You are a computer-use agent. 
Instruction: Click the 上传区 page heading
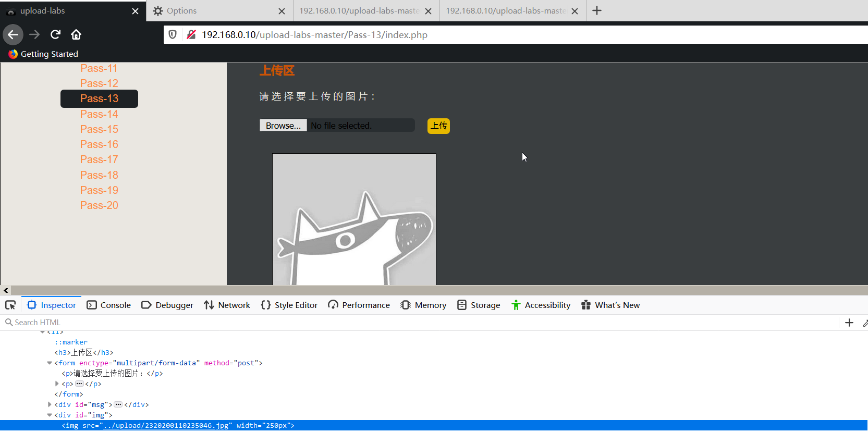(x=277, y=71)
